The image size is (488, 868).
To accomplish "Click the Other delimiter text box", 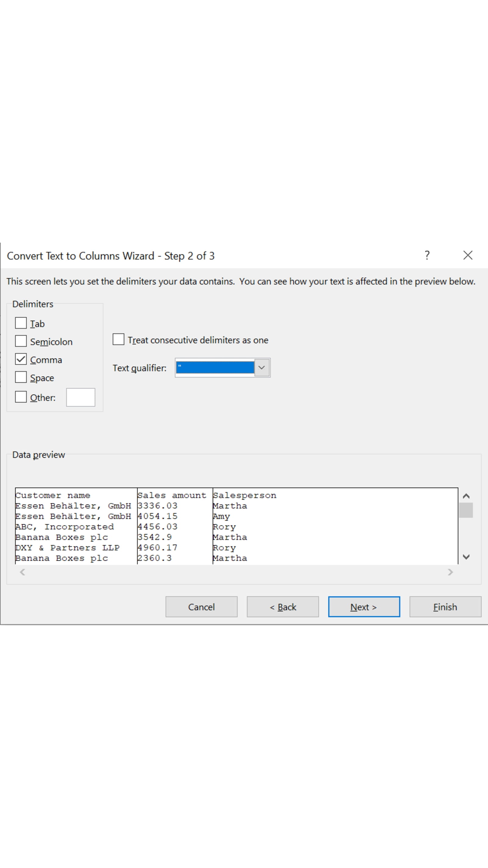I will coord(81,397).
